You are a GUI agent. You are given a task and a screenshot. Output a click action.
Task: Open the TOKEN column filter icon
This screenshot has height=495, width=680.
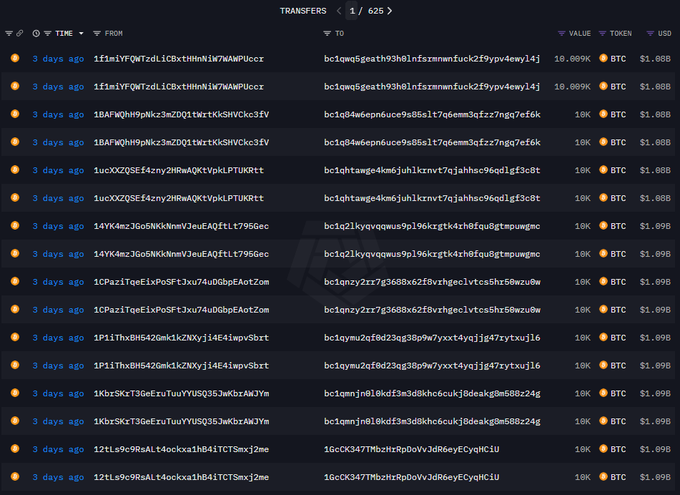(602, 33)
